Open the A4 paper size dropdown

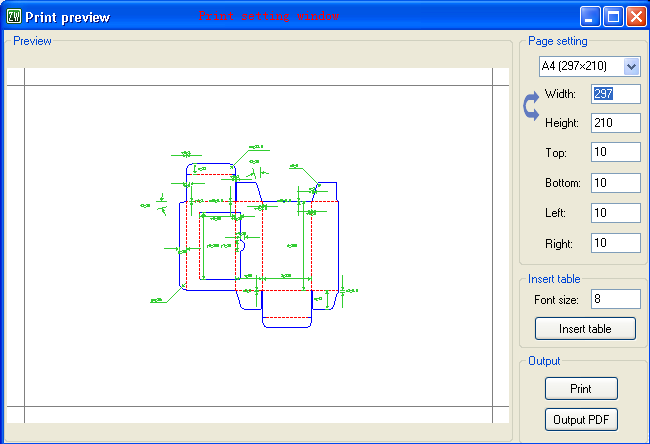(x=590, y=66)
